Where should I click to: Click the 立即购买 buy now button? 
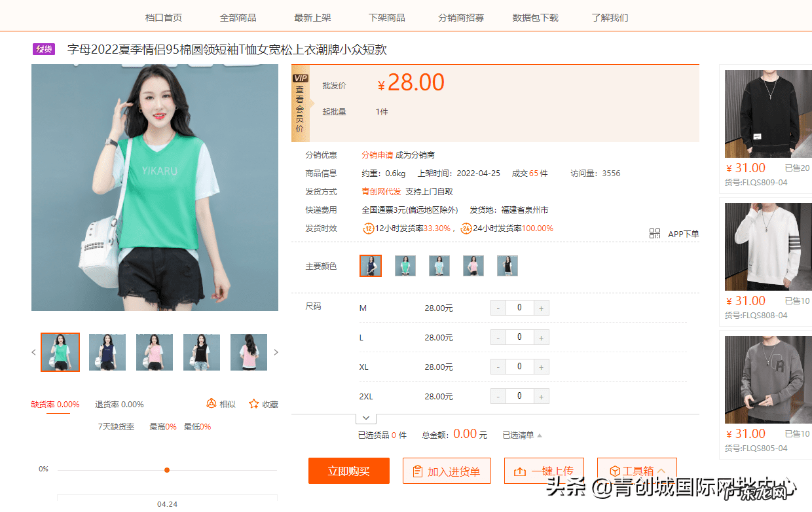[x=348, y=470]
